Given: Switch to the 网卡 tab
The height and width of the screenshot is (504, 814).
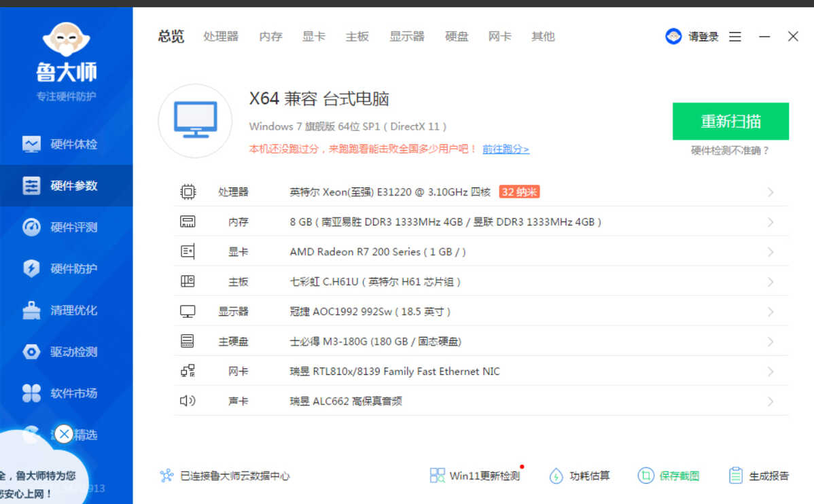Looking at the screenshot, I should tap(500, 36).
